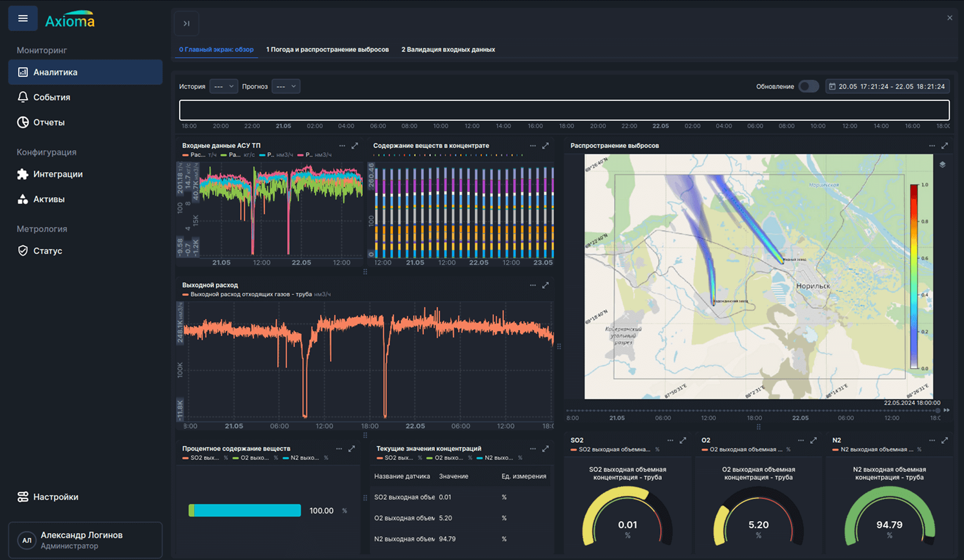Open options for Входные данные АСУ ТП

(x=342, y=146)
